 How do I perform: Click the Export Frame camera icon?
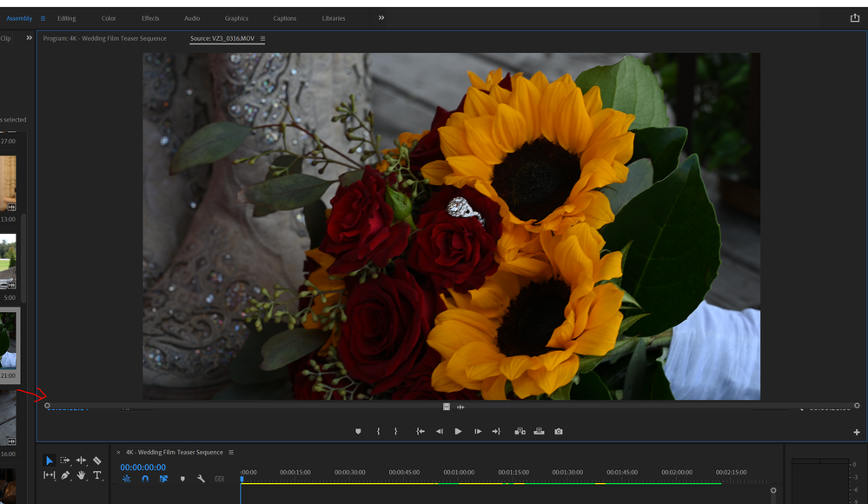pos(559,431)
